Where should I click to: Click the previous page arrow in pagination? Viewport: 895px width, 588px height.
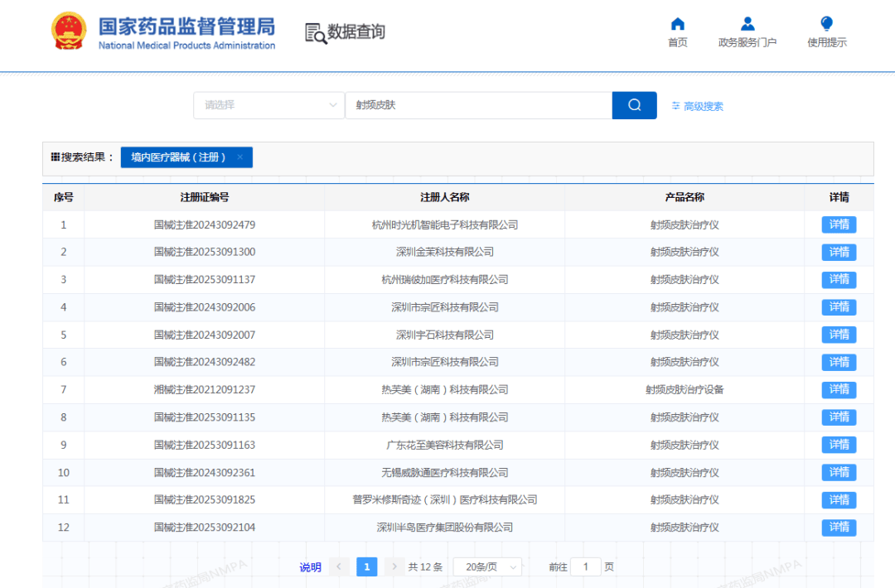339,566
